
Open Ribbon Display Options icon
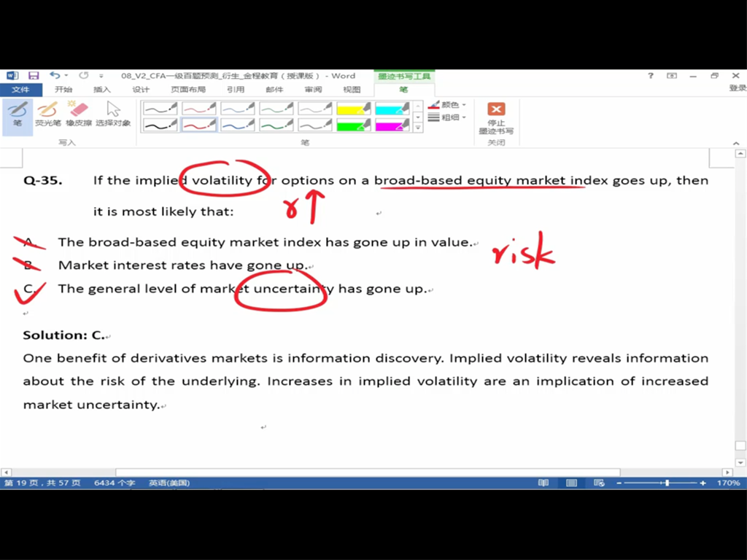pyautogui.click(x=672, y=76)
